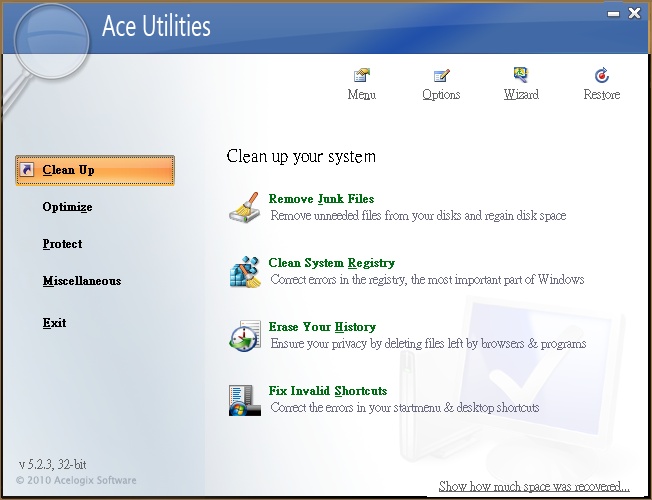Image resolution: width=652 pixels, height=500 pixels.
Task: Select the Clean Up category
Action: [95, 170]
